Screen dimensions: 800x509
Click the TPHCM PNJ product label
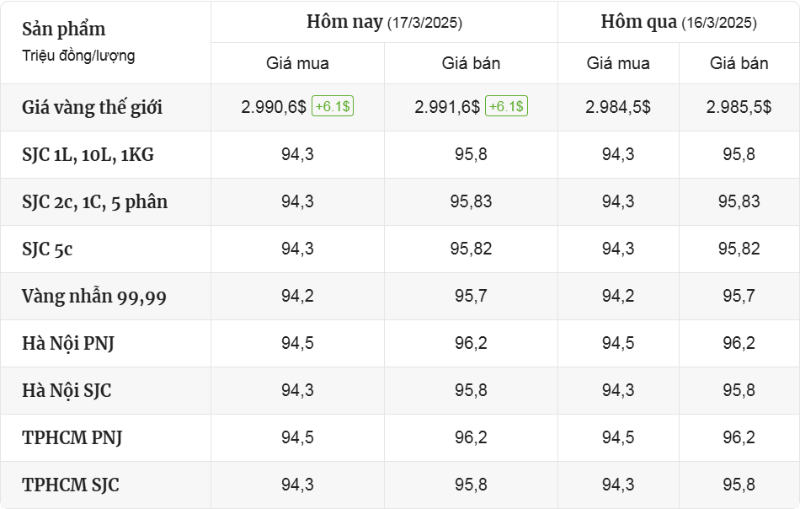click(x=72, y=438)
